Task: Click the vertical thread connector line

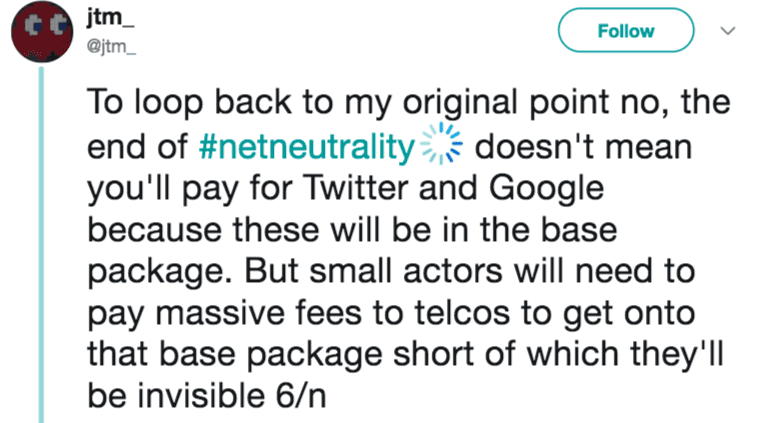Action: [42, 244]
